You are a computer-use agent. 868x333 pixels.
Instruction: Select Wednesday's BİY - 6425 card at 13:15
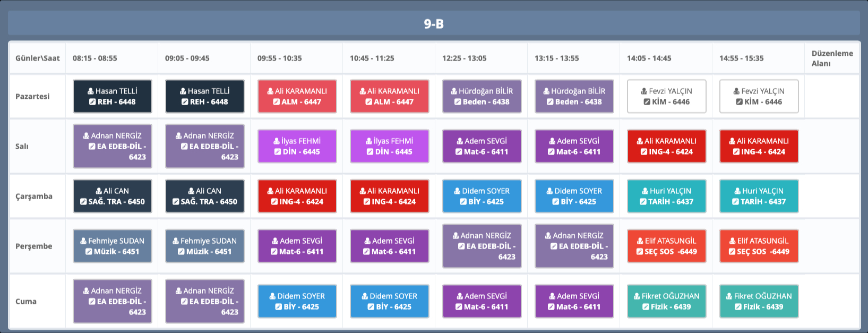click(574, 196)
